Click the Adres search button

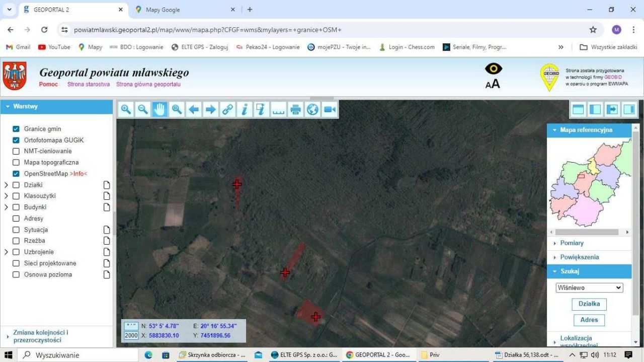tap(589, 320)
